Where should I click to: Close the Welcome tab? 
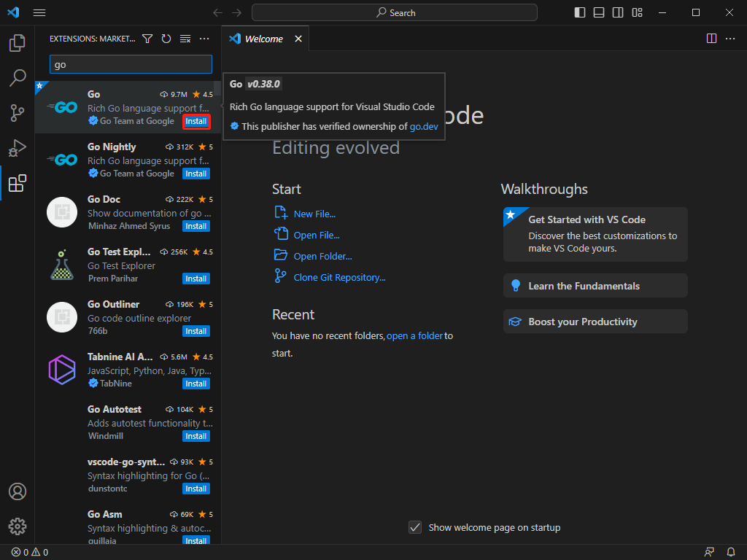[298, 39]
